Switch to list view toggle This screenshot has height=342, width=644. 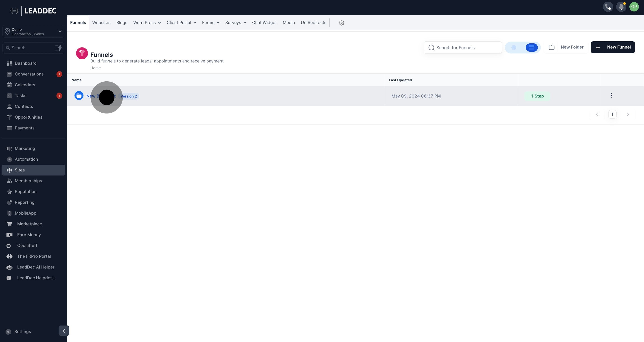tap(532, 48)
